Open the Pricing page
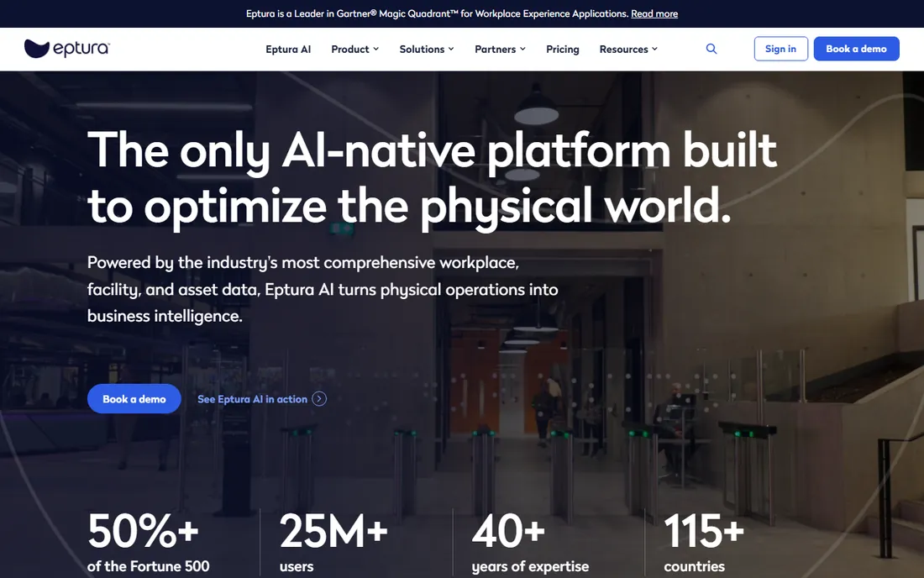Image resolution: width=924 pixels, height=578 pixels. click(x=562, y=49)
